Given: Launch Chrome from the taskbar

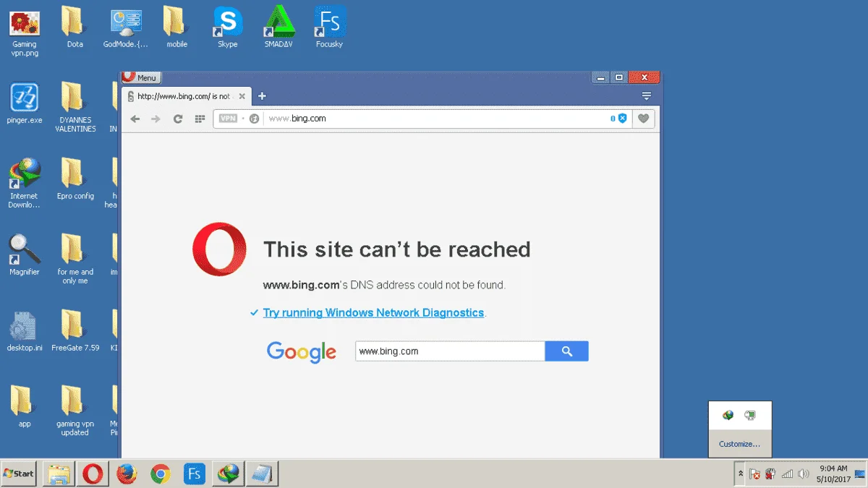Looking at the screenshot, I should (161, 474).
